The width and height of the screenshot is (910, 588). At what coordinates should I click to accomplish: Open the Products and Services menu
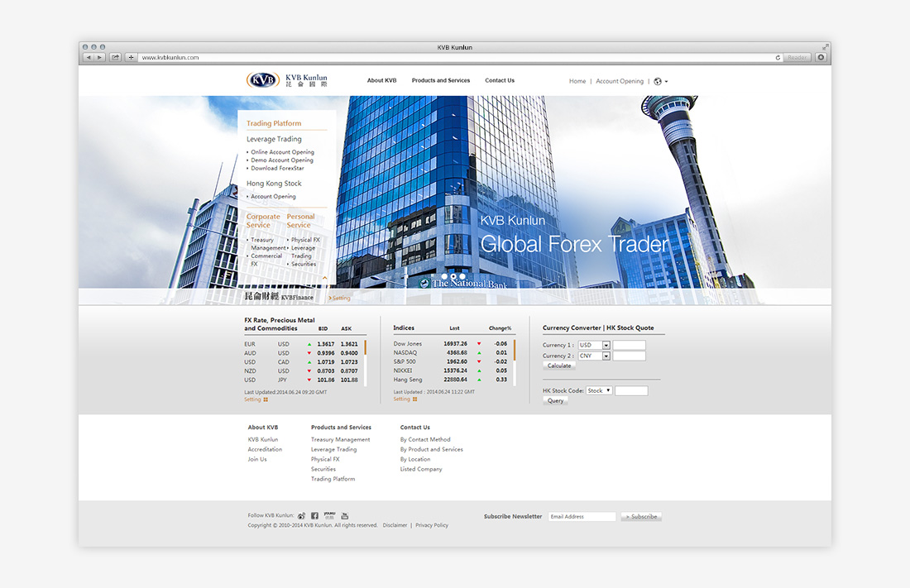coord(440,81)
